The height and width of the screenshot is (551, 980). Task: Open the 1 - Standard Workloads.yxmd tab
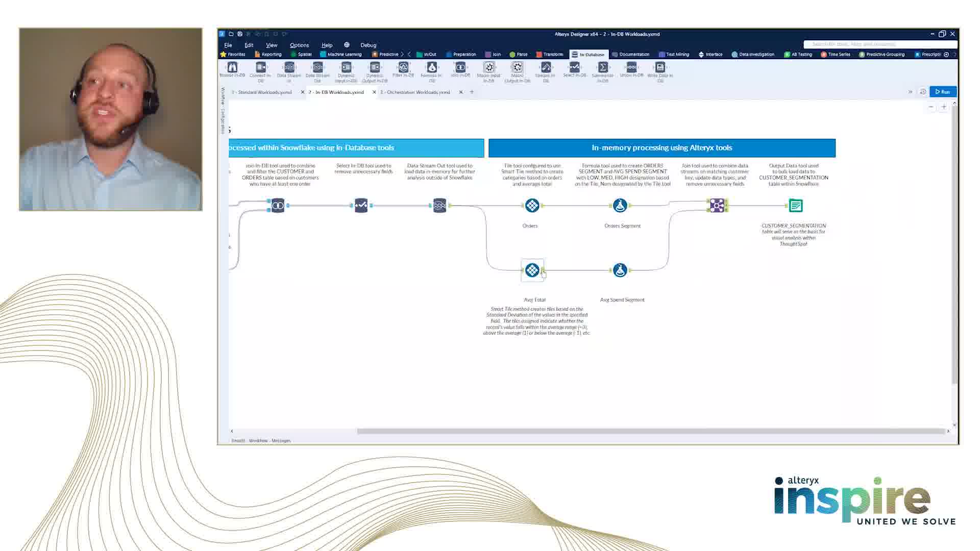click(x=262, y=92)
